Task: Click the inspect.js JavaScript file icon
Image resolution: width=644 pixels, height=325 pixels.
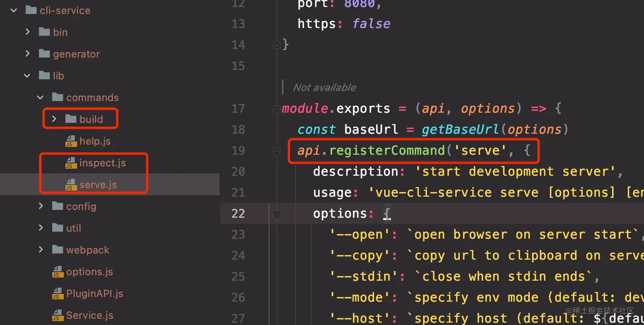Action: [70, 163]
